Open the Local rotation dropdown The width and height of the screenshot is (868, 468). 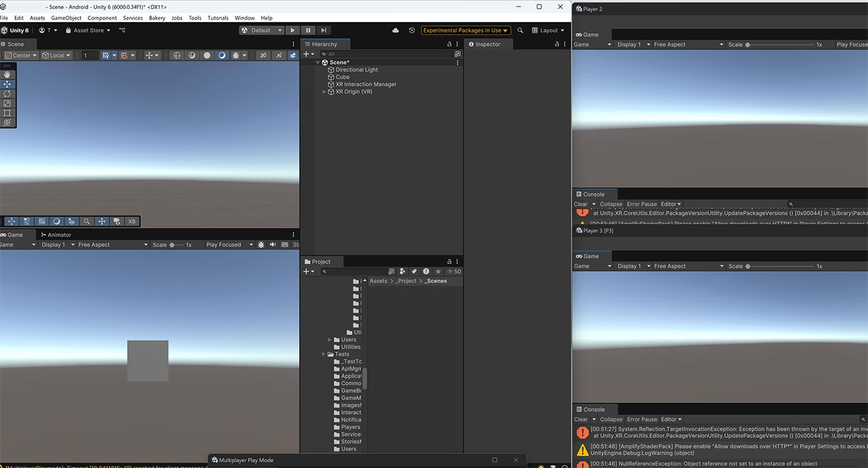pos(57,55)
